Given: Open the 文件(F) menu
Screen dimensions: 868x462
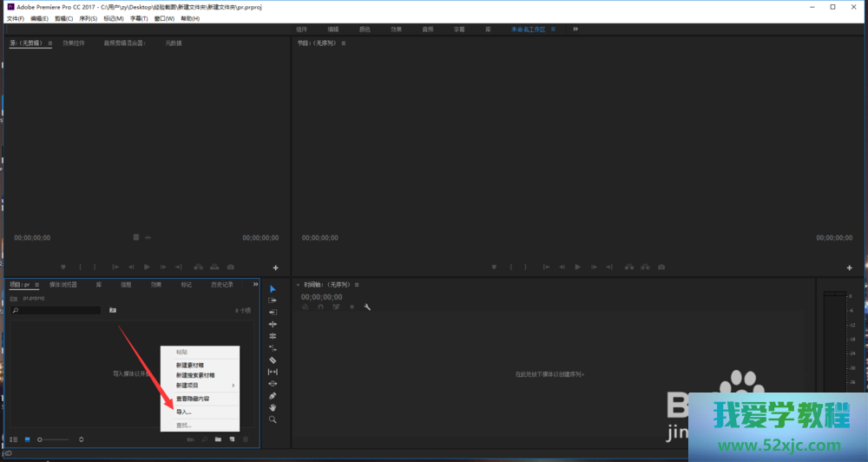Looking at the screenshot, I should pyautogui.click(x=16, y=18).
